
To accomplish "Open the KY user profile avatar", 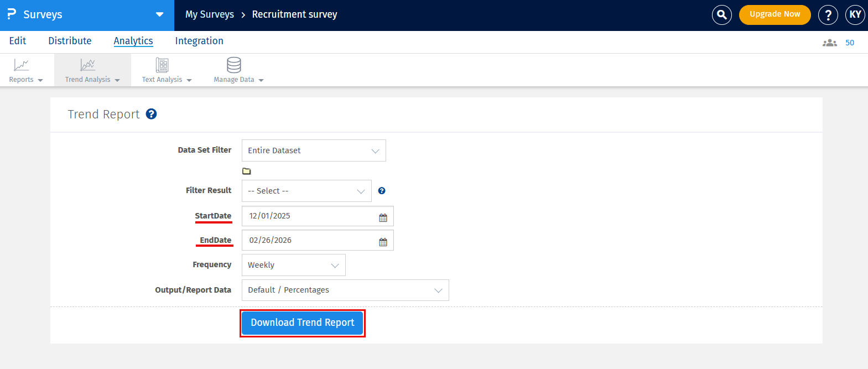I will [x=855, y=15].
